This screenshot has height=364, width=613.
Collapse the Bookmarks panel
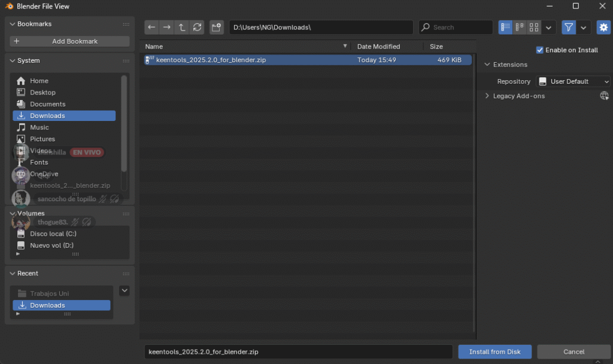point(13,24)
